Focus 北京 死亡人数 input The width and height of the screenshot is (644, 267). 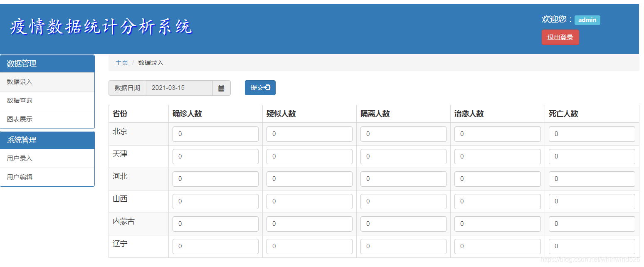pos(592,134)
